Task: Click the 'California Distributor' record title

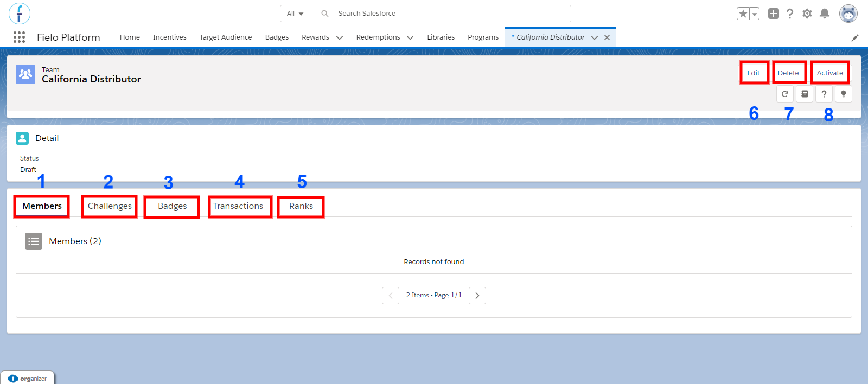Action: pos(91,79)
